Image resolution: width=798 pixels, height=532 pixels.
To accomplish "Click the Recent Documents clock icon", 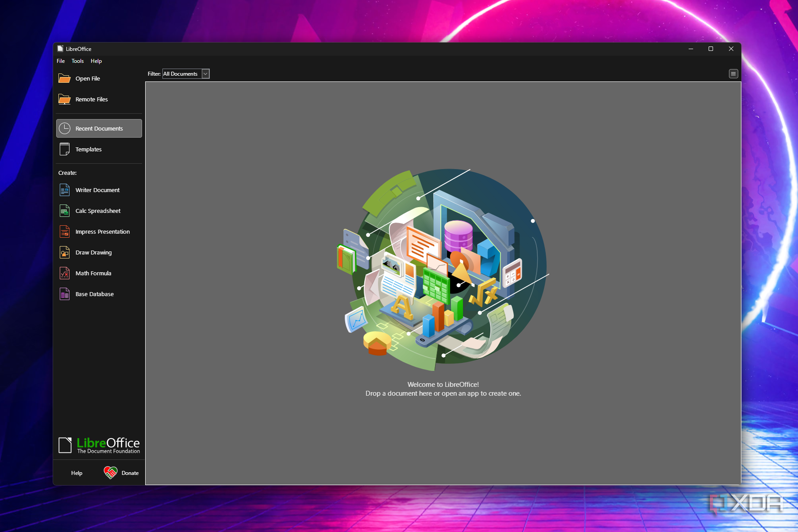I will pos(65,128).
